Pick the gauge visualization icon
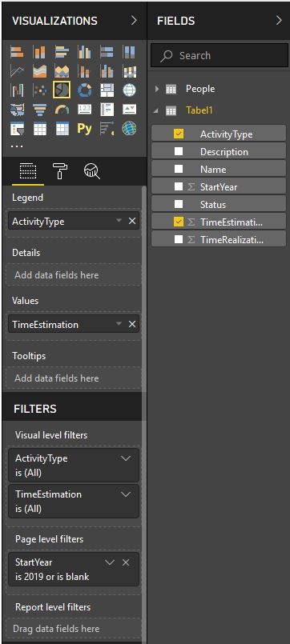 click(x=62, y=110)
